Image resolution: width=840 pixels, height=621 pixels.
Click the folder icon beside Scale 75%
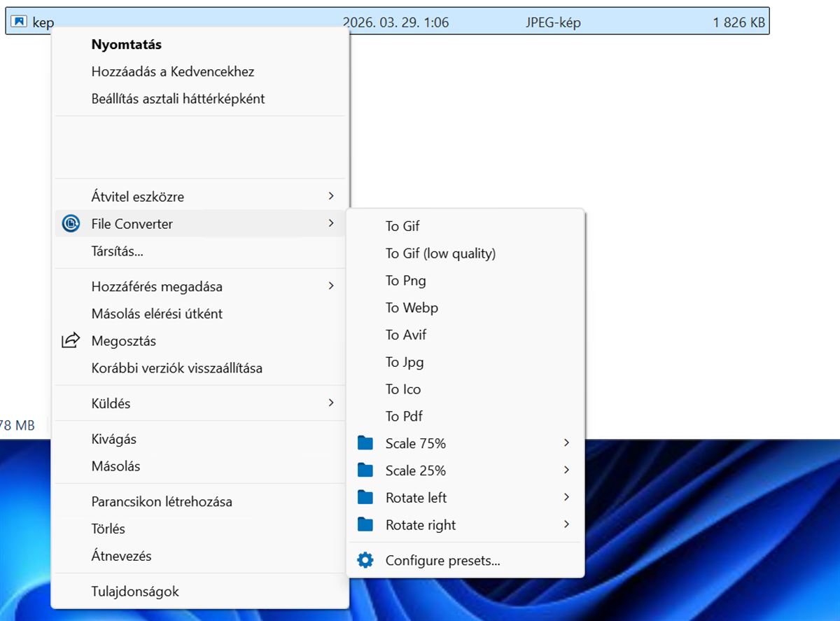tap(365, 442)
